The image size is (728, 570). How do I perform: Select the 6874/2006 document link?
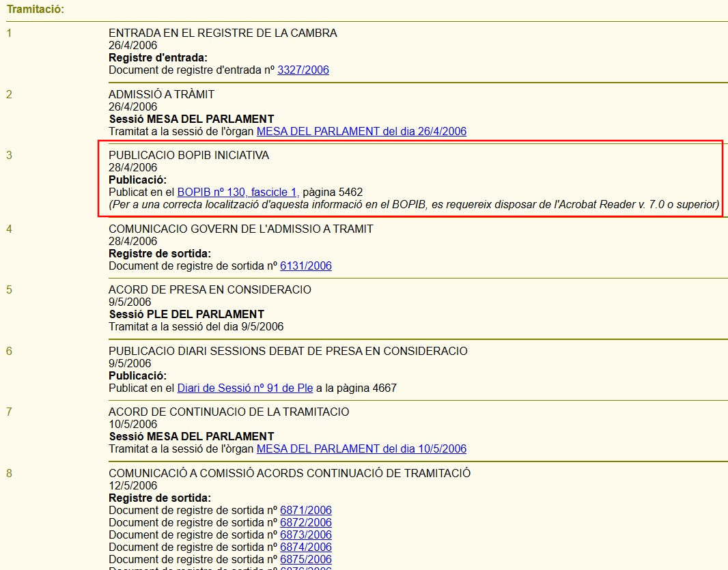[306, 547]
